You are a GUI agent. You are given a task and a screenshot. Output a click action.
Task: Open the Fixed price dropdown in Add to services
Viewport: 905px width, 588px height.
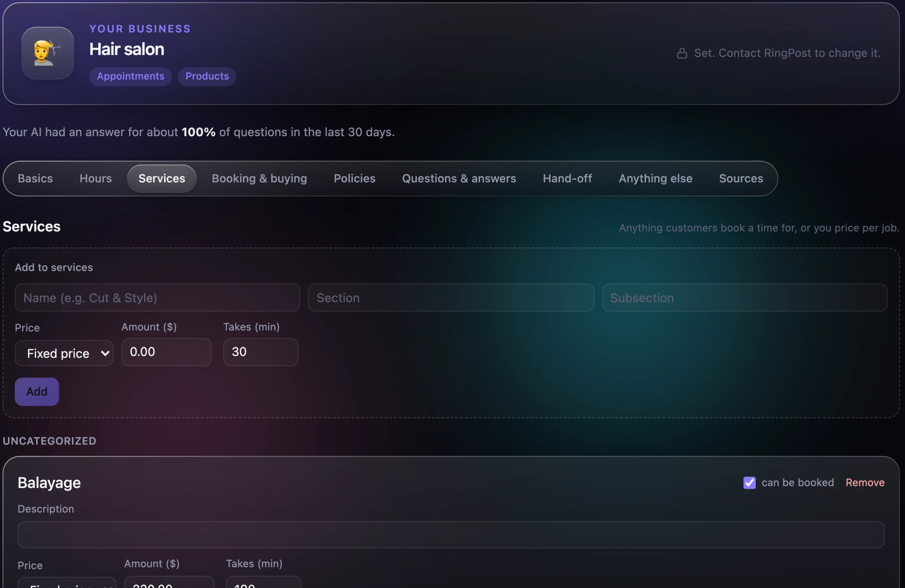64,353
